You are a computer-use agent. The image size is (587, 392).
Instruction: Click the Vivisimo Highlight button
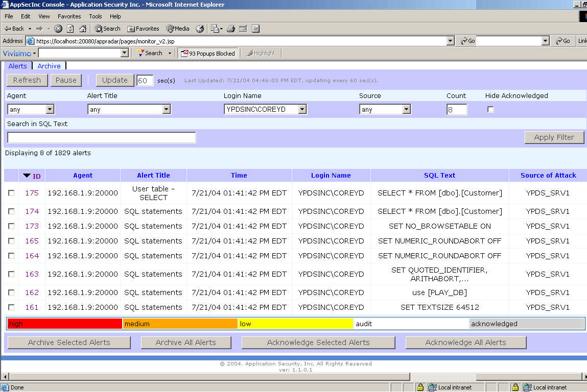pyautogui.click(x=261, y=53)
